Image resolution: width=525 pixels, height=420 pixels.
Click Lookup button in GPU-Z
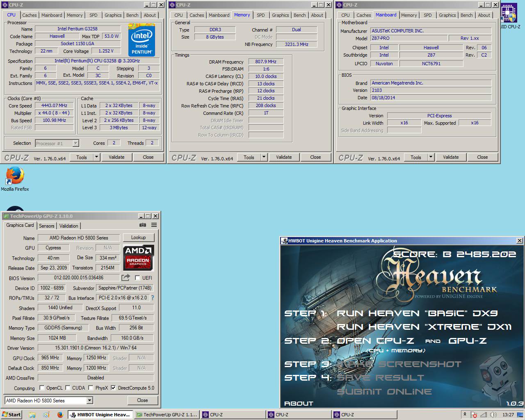pyautogui.click(x=138, y=237)
